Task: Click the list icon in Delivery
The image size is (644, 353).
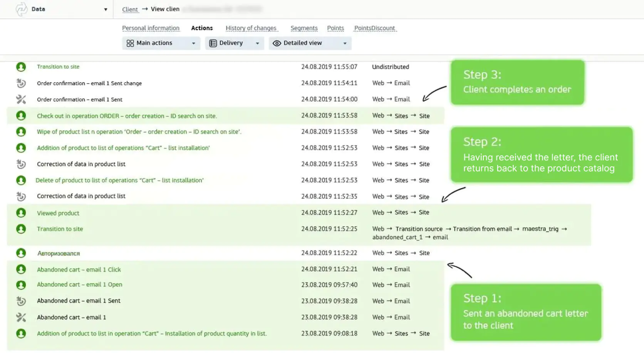Action: click(213, 43)
